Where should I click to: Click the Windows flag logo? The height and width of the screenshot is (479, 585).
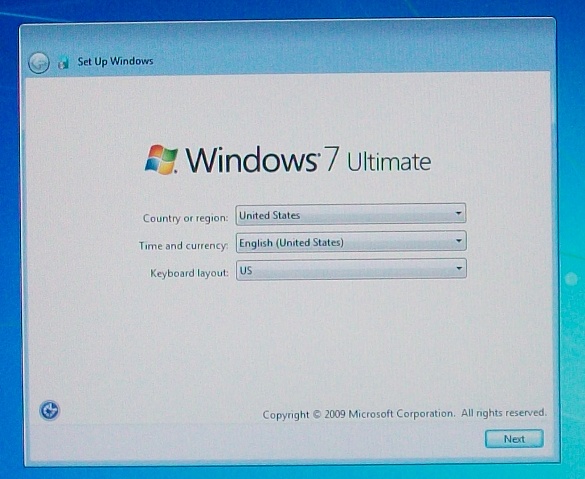point(161,160)
